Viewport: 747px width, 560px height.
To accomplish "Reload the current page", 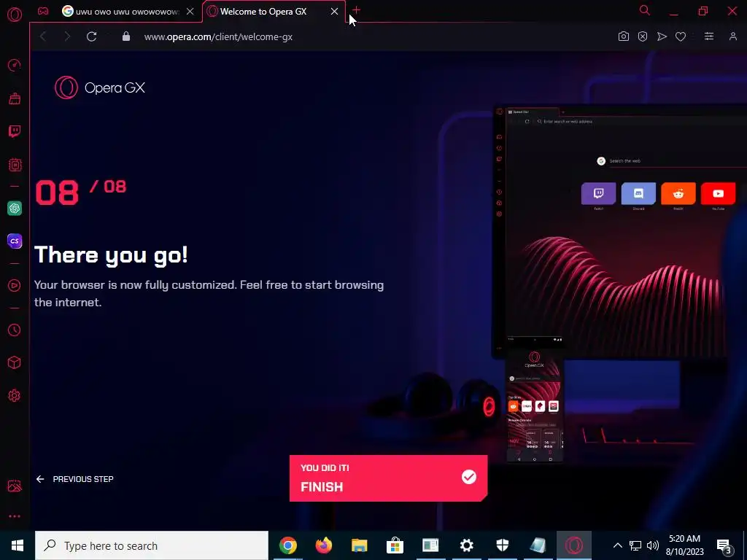I will [x=91, y=36].
